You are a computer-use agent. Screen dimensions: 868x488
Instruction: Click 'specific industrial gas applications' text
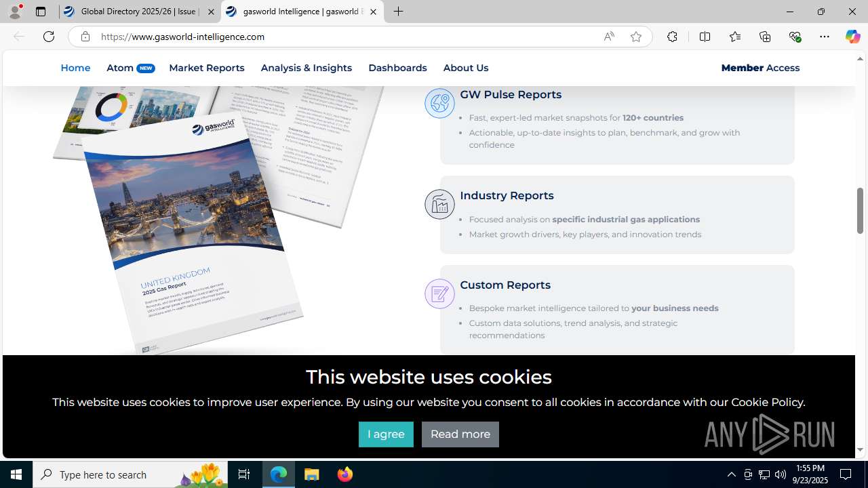coord(626,219)
